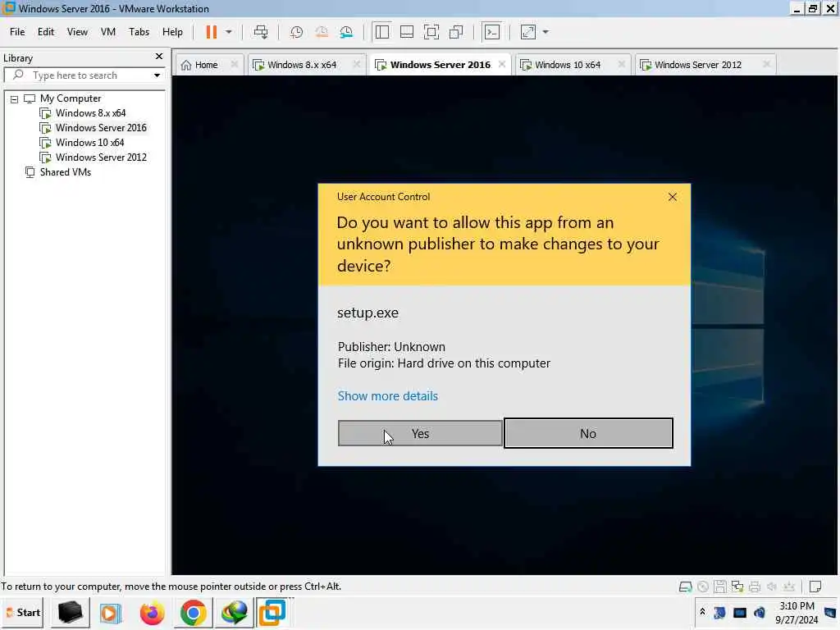Revert the VM to its previous snapshot
The width and height of the screenshot is (840, 630).
[x=322, y=32]
